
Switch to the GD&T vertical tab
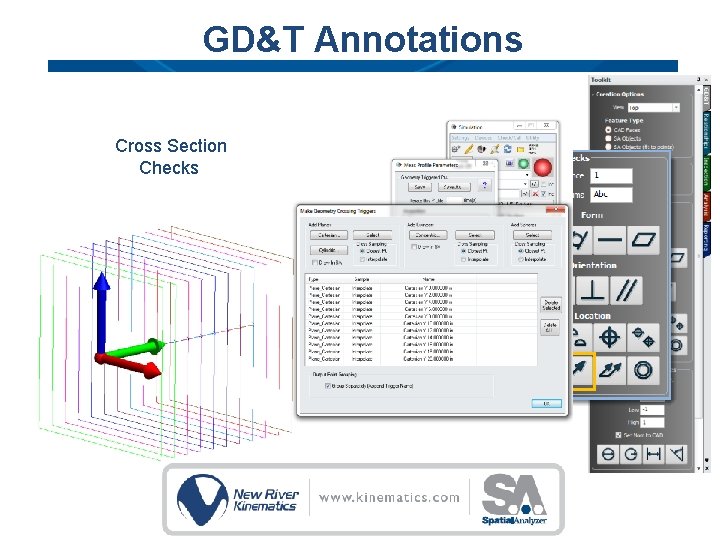[706, 97]
